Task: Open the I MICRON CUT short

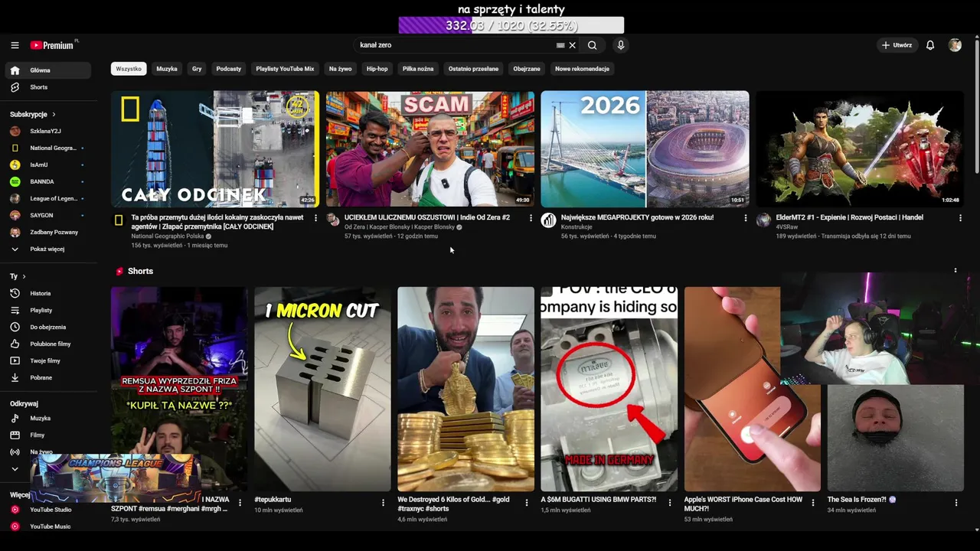Action: click(x=322, y=389)
